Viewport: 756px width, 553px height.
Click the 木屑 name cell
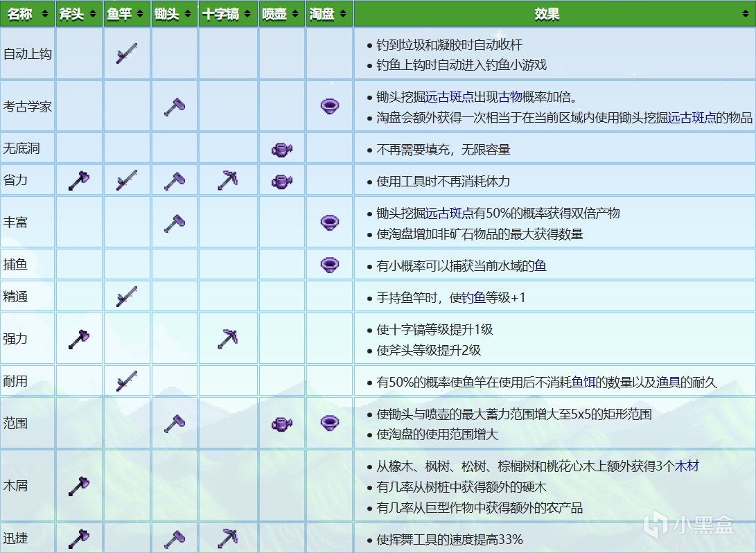(28, 486)
